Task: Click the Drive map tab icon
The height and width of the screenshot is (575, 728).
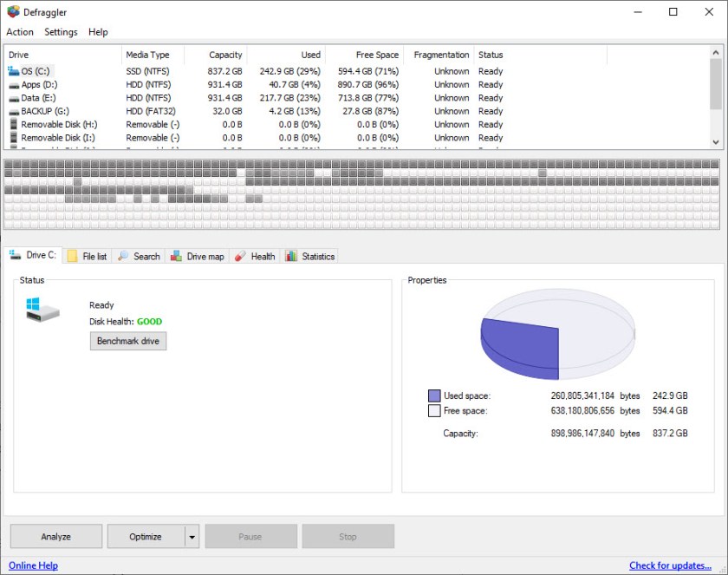Action: click(177, 256)
